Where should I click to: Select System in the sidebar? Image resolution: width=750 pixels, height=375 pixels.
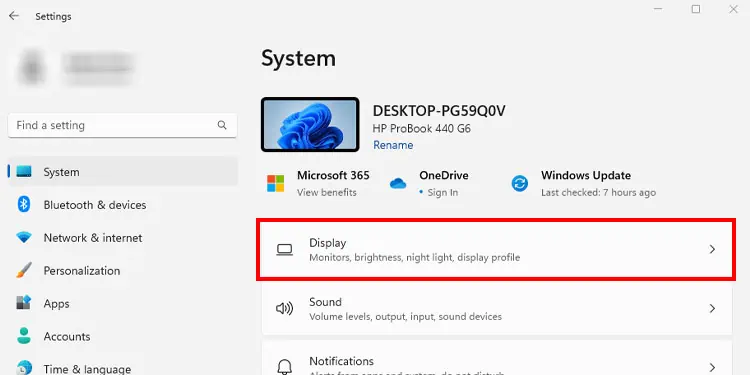coord(122,172)
